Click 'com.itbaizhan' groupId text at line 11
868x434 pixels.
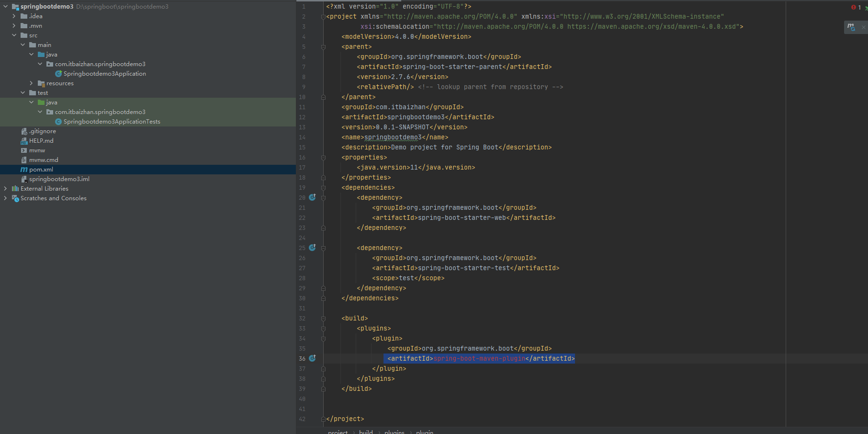point(401,107)
